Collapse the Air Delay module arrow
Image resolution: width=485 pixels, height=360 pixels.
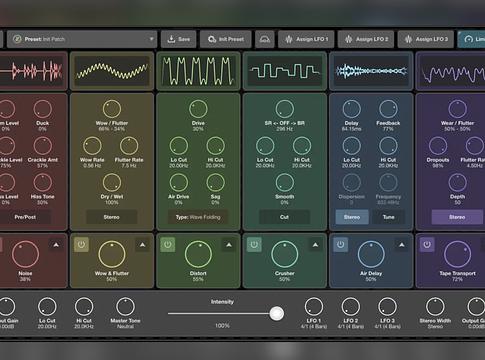(x=402, y=245)
